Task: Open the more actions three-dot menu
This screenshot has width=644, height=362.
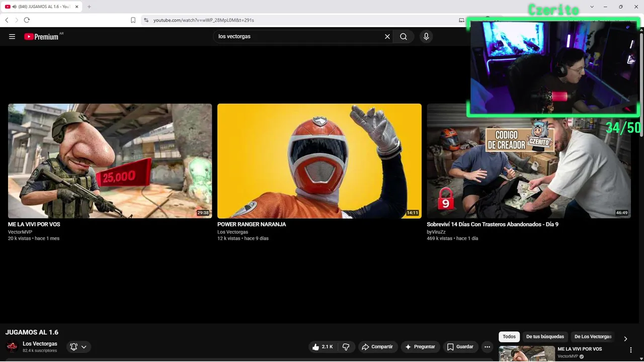Action: coord(487,347)
